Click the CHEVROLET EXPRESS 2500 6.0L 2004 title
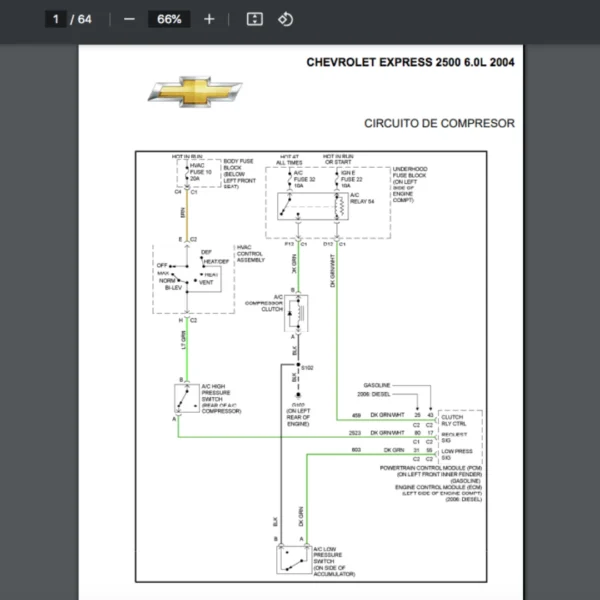Screen dimensions: 600x600 (x=411, y=62)
